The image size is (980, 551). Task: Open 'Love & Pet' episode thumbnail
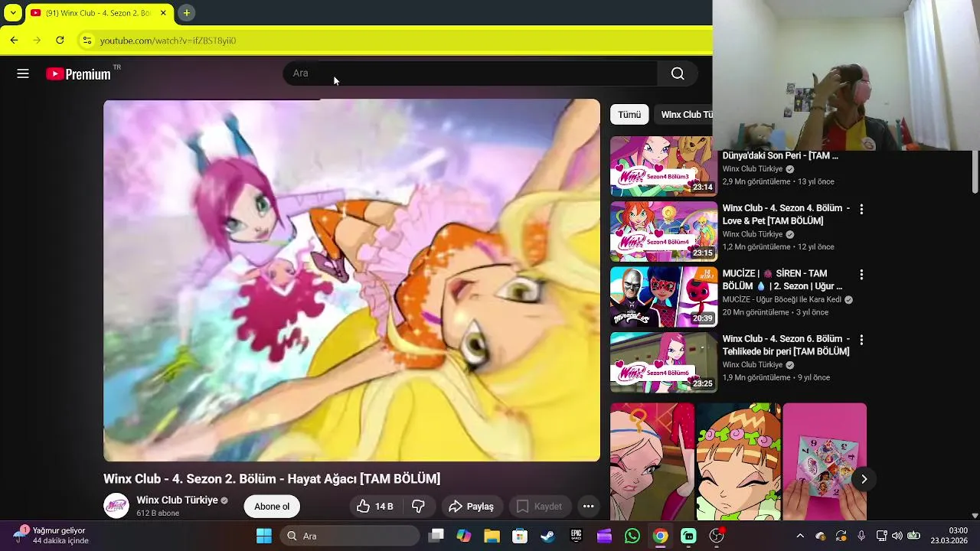point(664,232)
